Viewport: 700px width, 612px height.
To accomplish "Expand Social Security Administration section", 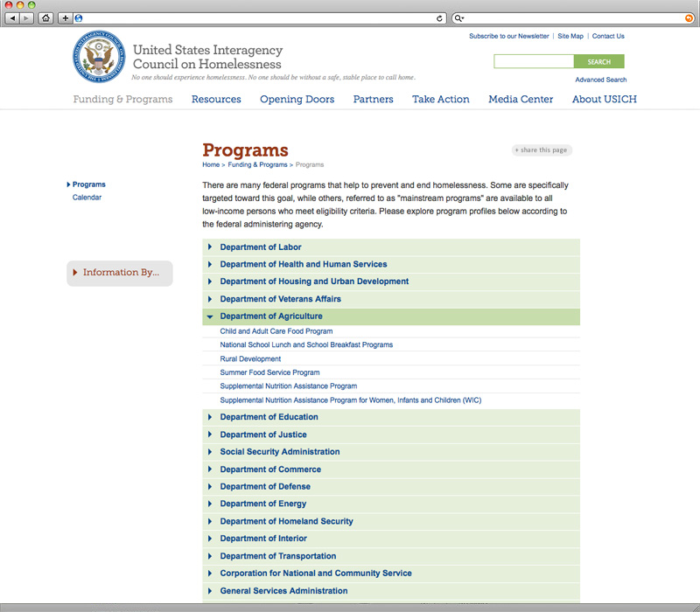I will tap(391, 452).
